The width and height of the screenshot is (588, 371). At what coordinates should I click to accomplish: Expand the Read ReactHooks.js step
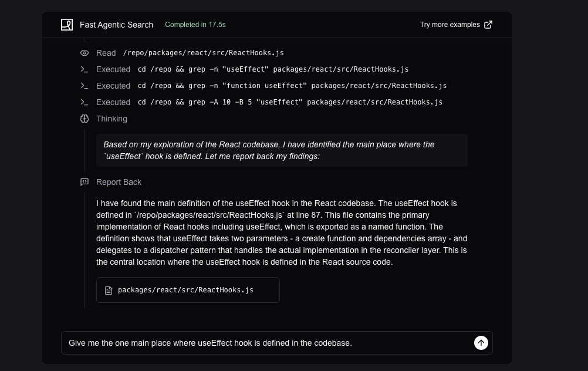pos(203,53)
